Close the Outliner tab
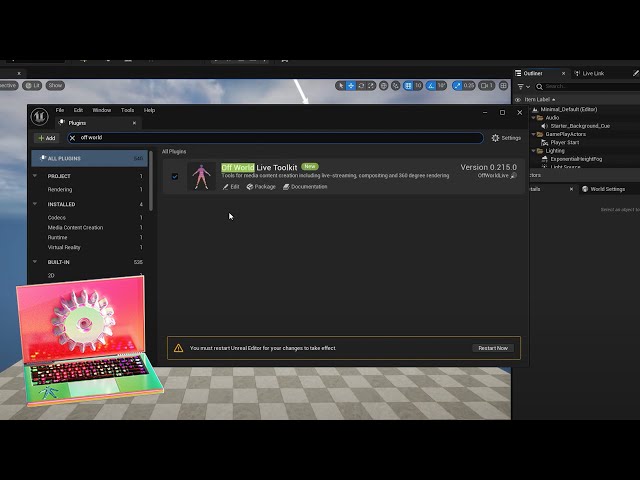The width and height of the screenshot is (640, 480). pyautogui.click(x=564, y=73)
